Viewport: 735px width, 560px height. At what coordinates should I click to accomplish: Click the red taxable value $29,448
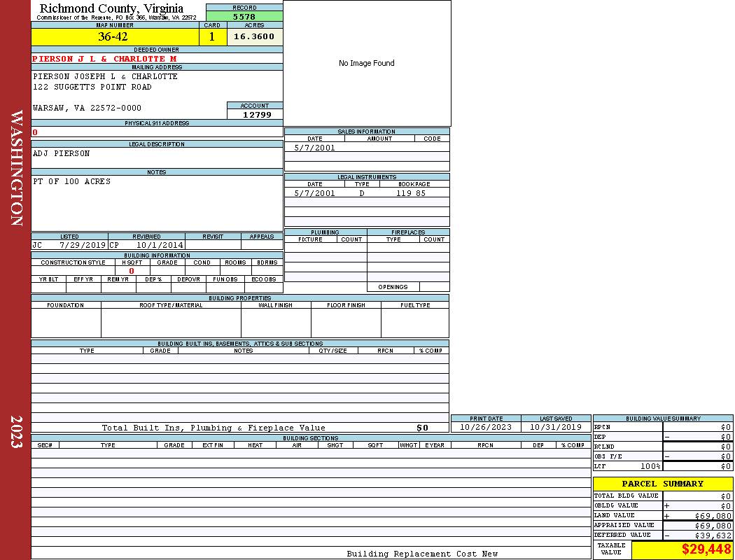[706, 549]
